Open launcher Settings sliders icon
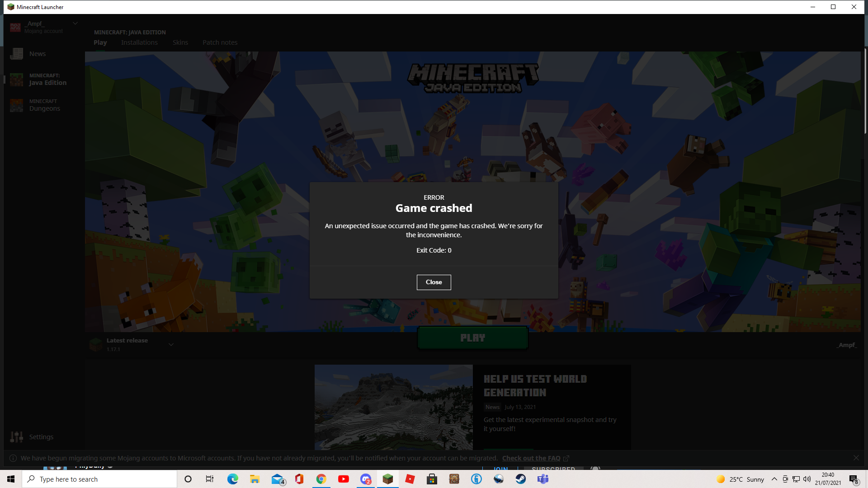868x488 pixels. pos(17,437)
